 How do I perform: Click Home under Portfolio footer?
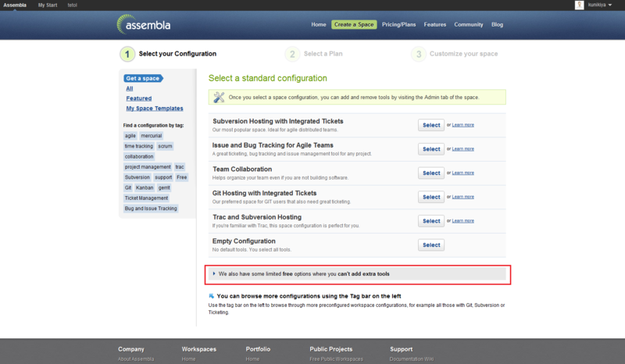coord(252,359)
